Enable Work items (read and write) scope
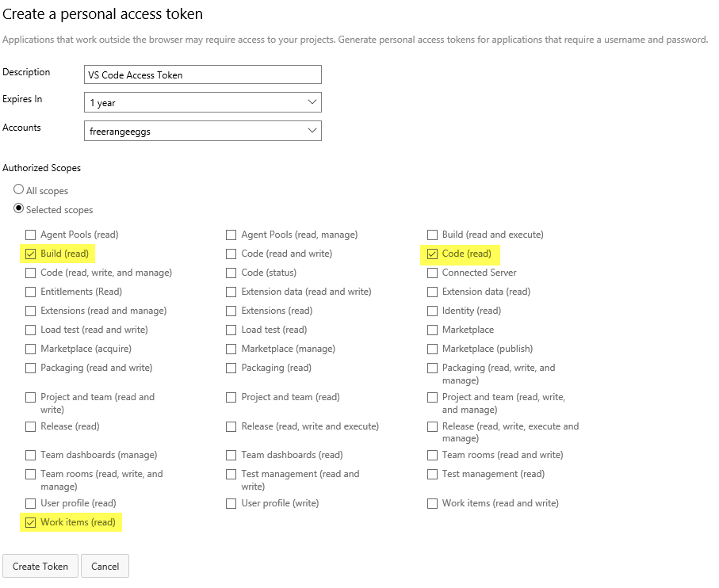The width and height of the screenshot is (719, 588). tap(432, 503)
